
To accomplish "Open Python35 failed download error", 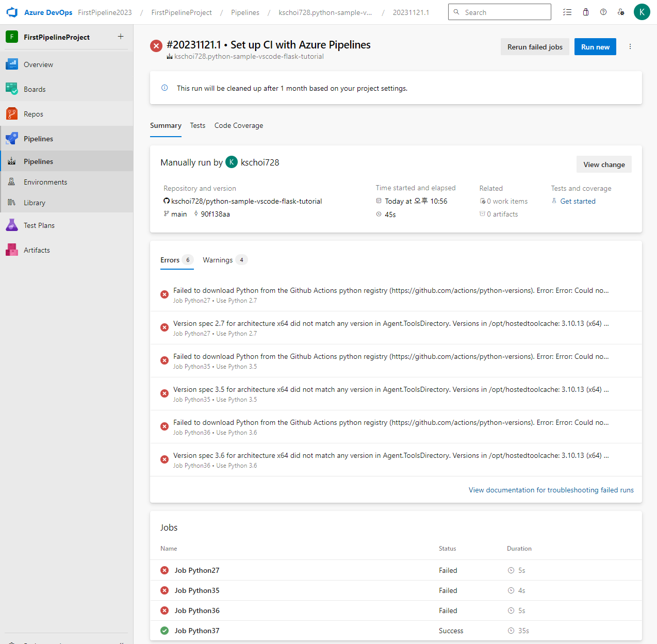I will click(x=396, y=361).
